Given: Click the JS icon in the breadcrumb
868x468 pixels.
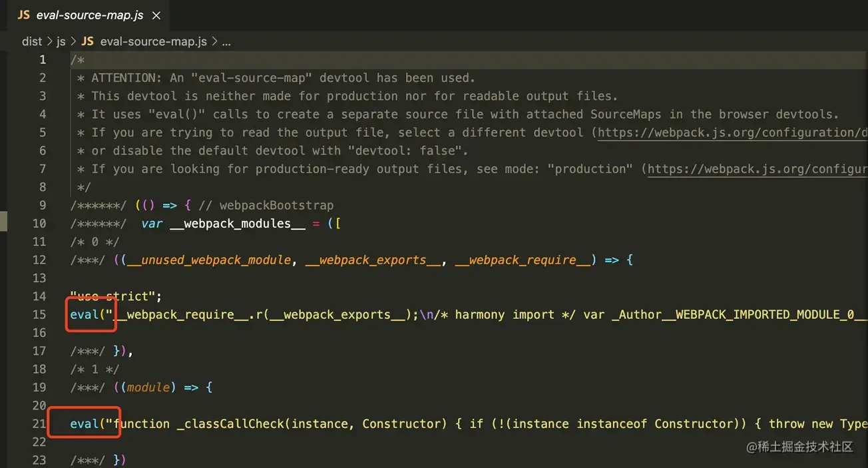Looking at the screenshot, I should coord(87,41).
